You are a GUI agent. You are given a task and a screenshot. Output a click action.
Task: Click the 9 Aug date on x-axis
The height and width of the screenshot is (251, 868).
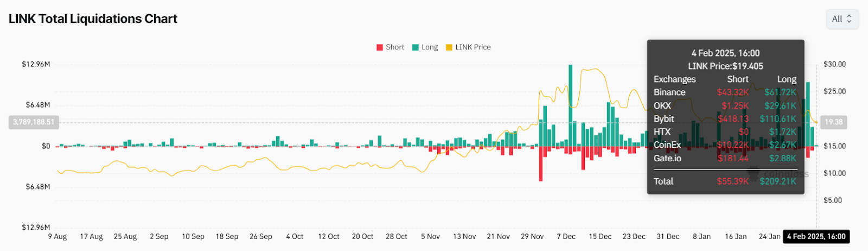(x=58, y=236)
